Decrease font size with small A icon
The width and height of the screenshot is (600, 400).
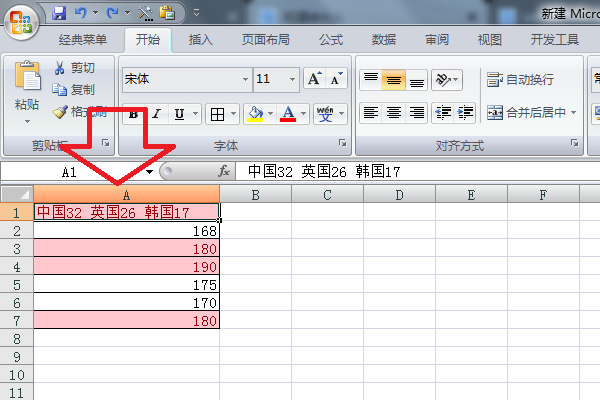[336, 79]
